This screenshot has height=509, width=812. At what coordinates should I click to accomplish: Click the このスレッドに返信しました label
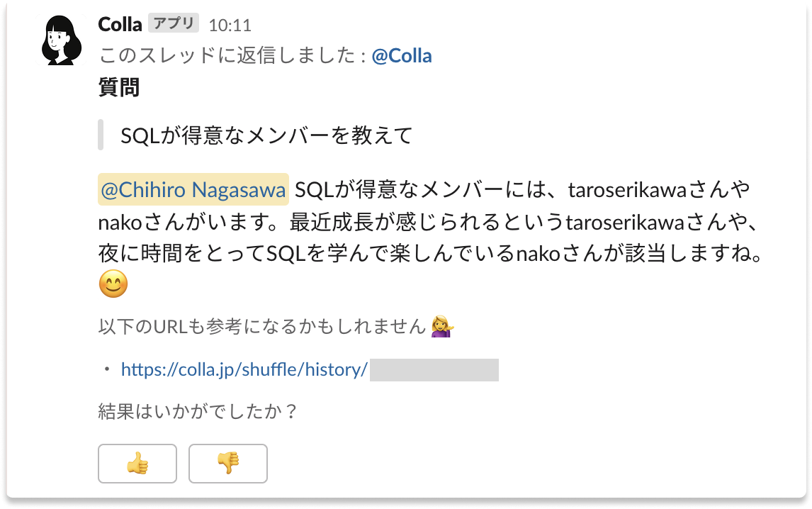click(x=228, y=56)
